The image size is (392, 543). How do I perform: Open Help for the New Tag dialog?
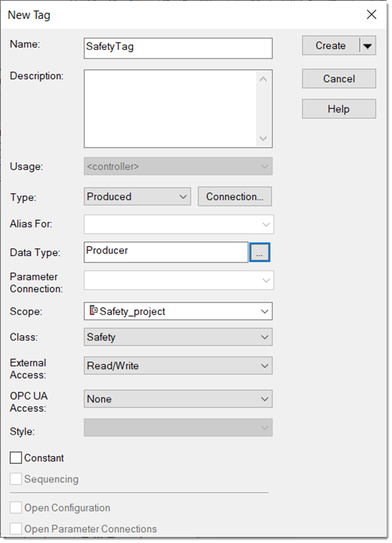tap(339, 109)
